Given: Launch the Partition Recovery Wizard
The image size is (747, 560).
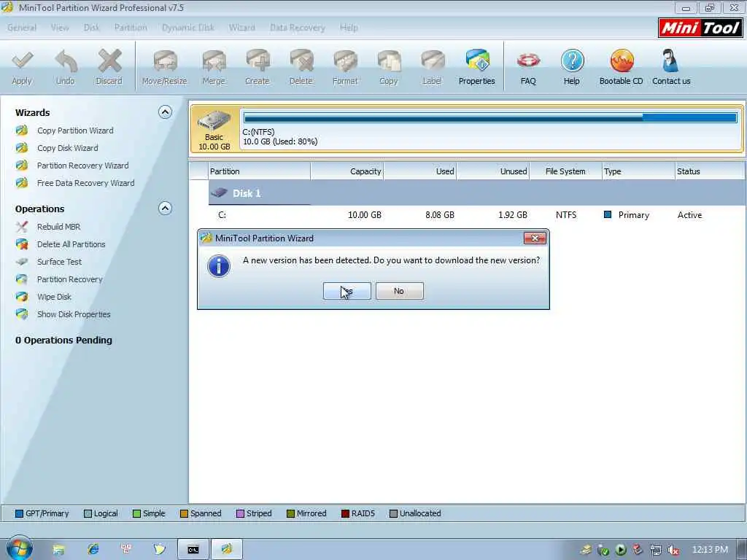Looking at the screenshot, I should click(x=82, y=166).
